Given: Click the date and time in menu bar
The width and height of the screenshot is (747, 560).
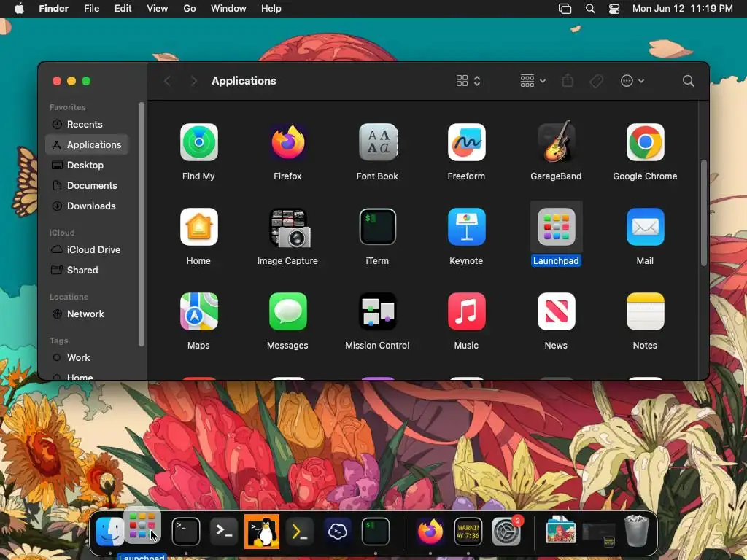Looking at the screenshot, I should 682,9.
